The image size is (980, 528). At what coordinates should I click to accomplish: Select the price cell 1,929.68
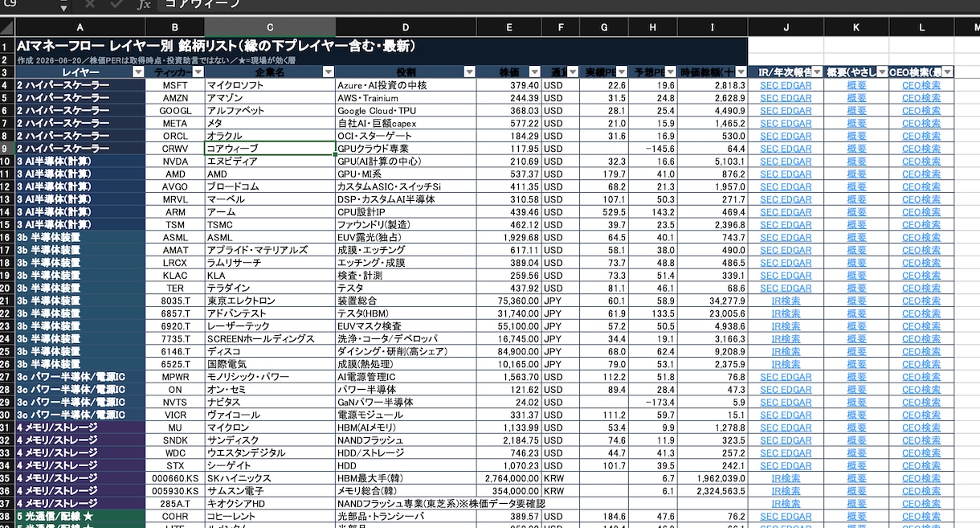click(x=508, y=238)
